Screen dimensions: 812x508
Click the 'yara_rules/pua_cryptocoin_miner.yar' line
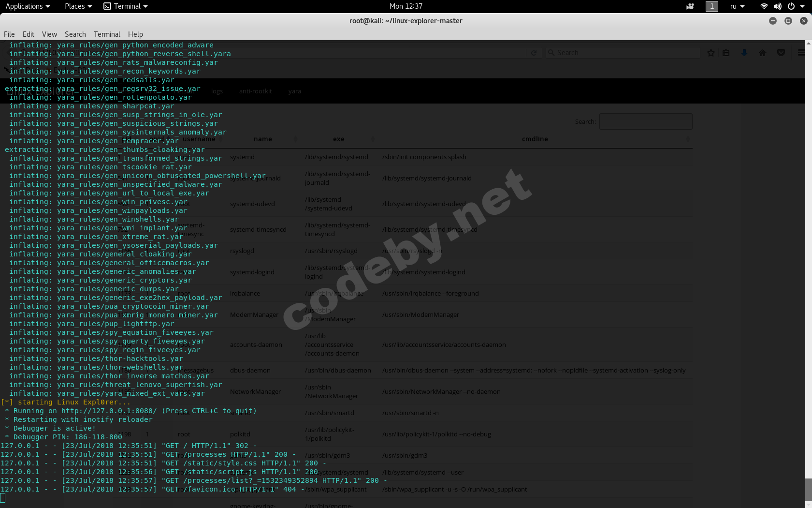coord(109,307)
